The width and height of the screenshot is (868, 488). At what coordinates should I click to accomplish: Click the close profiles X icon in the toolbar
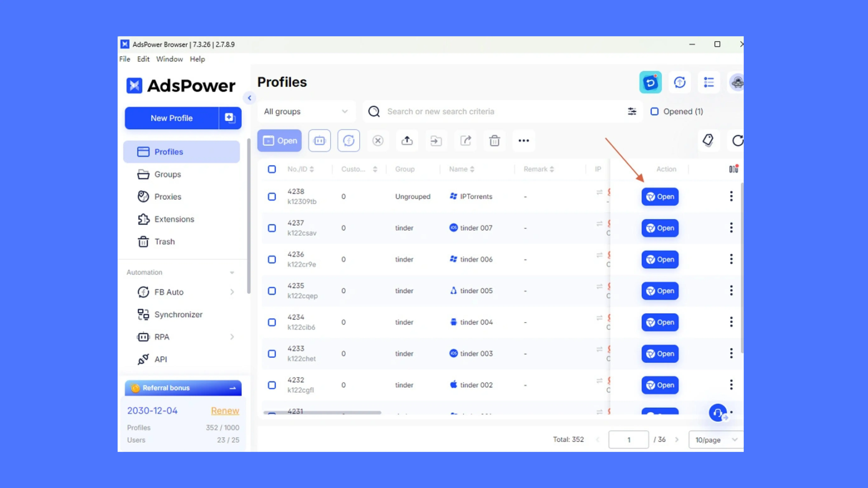click(x=378, y=141)
